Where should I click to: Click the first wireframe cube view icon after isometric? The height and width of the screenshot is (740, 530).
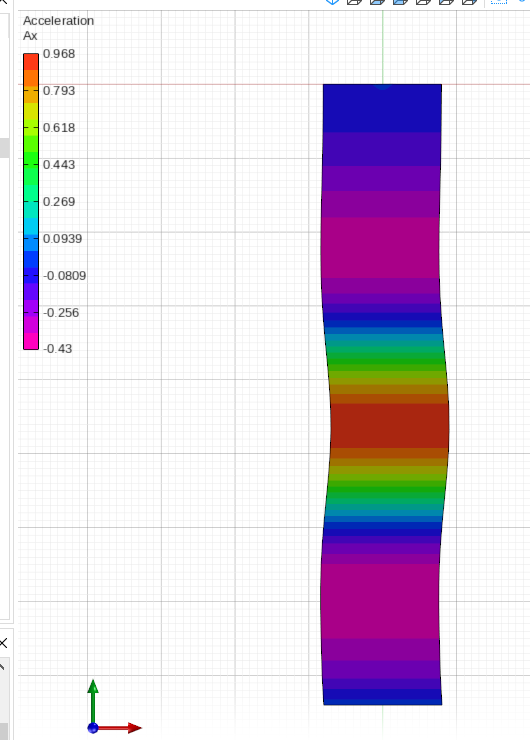354,1
